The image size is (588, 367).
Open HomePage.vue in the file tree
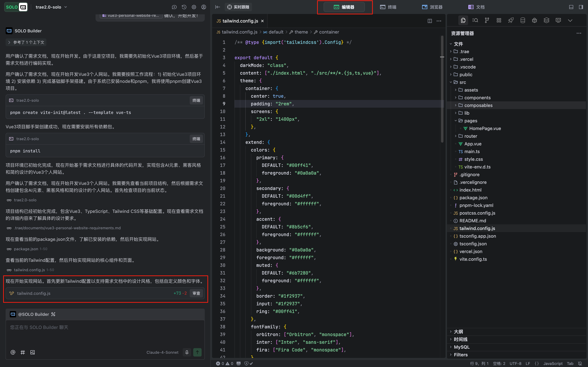[x=485, y=128]
